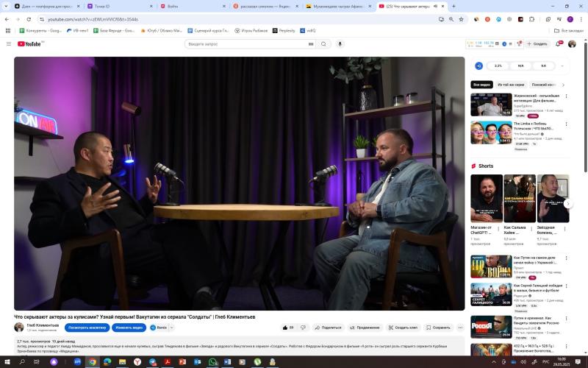Dislike the video with thumbs down

(304, 328)
